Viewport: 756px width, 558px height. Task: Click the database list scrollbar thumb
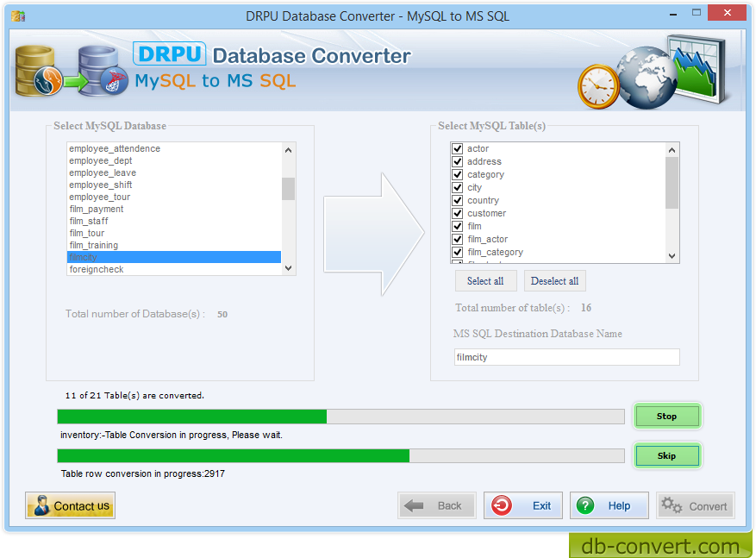pyautogui.click(x=288, y=189)
